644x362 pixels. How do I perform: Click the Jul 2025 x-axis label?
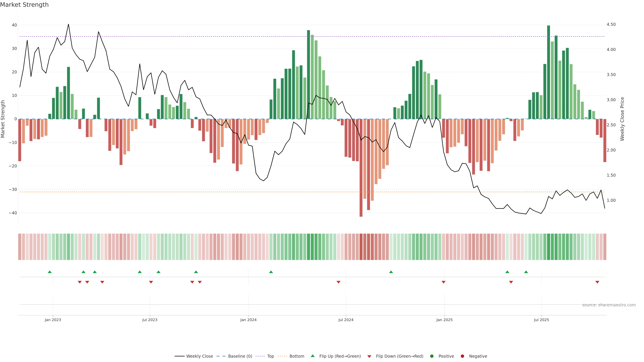(541, 320)
